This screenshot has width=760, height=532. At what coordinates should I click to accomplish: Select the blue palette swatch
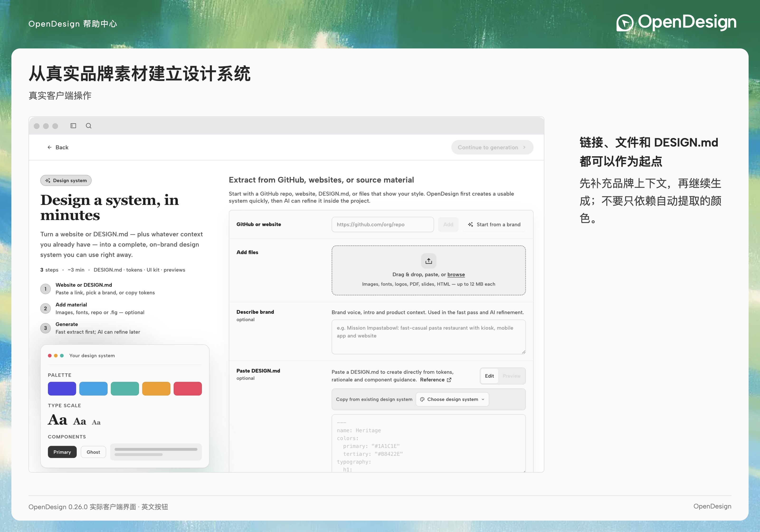93,389
